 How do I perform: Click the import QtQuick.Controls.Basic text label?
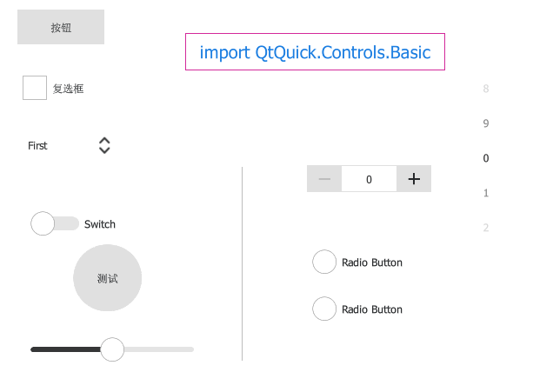coord(315,52)
